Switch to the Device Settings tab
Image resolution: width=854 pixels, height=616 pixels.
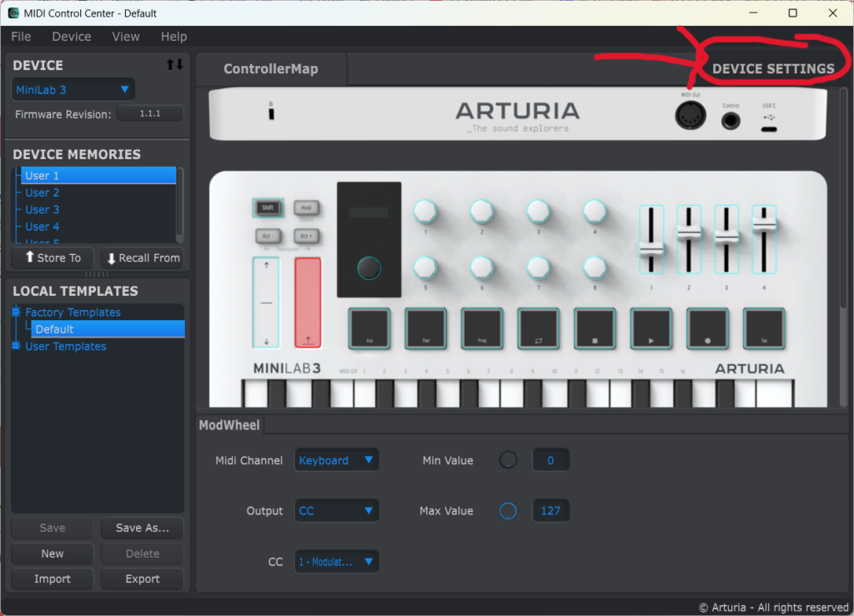point(773,69)
